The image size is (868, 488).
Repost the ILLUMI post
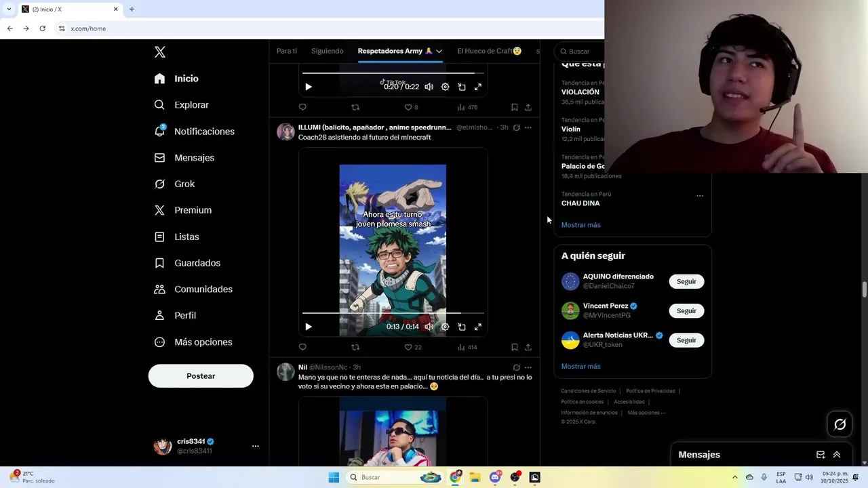[355, 347]
